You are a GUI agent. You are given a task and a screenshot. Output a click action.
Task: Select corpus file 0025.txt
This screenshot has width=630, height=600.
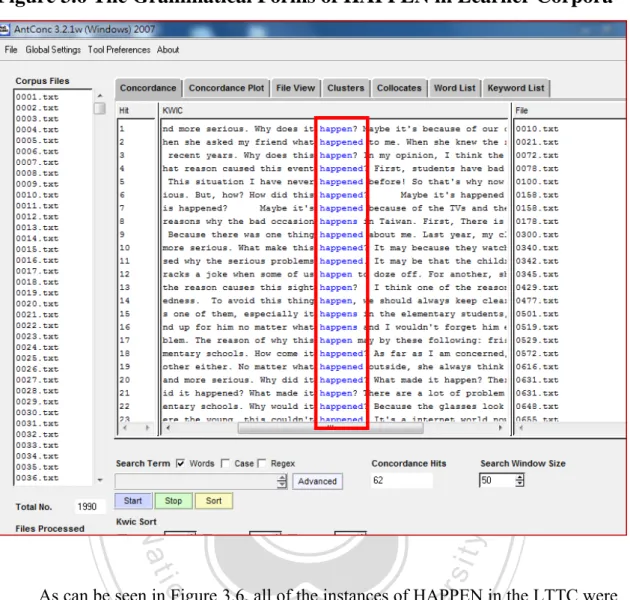click(37, 358)
